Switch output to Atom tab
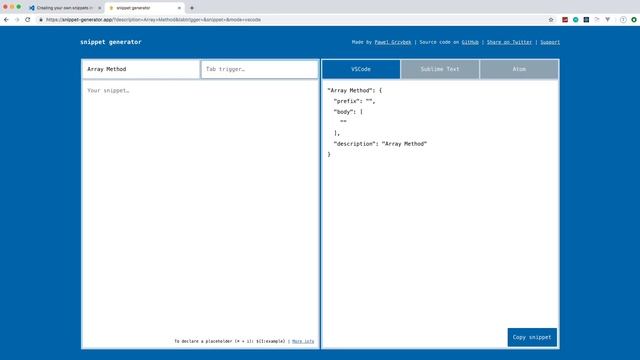The width and height of the screenshot is (640, 360). pyautogui.click(x=519, y=69)
